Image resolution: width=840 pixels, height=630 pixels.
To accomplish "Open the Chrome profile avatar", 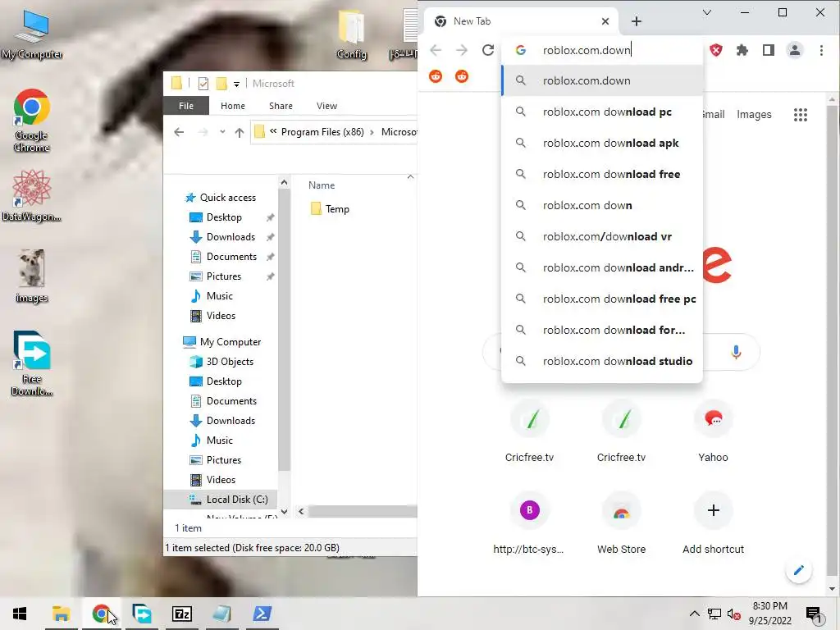I will pyautogui.click(x=794, y=50).
